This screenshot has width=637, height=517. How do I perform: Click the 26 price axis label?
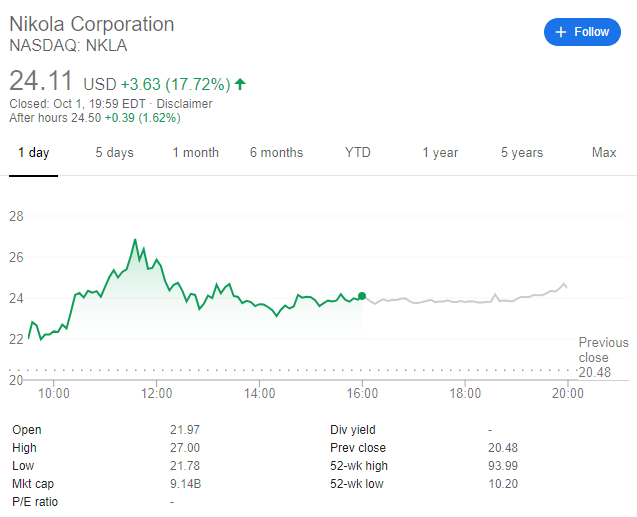click(x=16, y=257)
